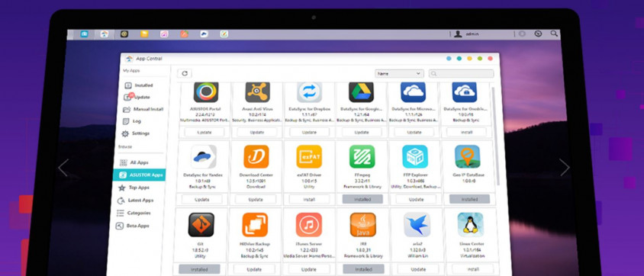Open the yellow icon in top taskbar
This screenshot has height=276, width=644.
[144, 34]
